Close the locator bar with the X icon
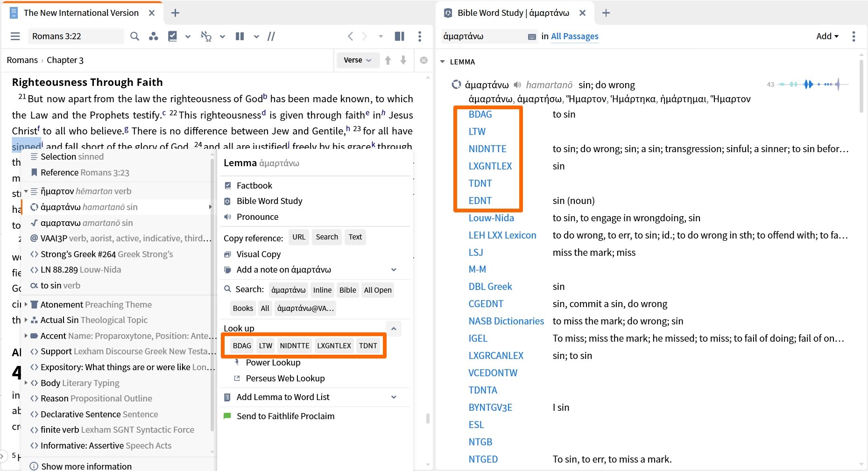This screenshot has height=471, width=868. 424,60
